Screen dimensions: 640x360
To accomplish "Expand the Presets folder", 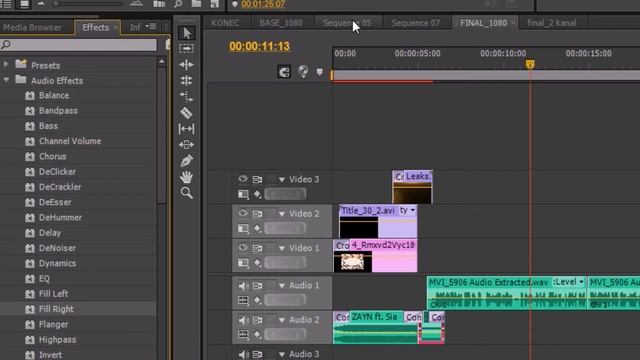I will [x=6, y=64].
